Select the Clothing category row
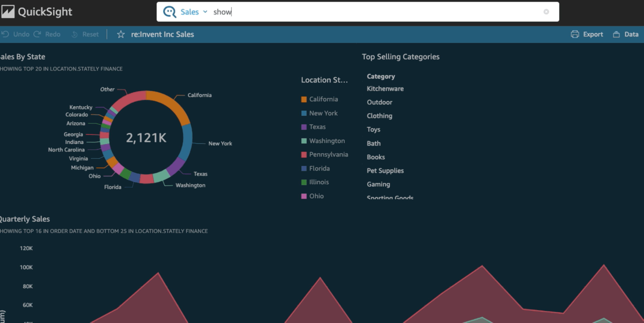644x323 pixels. (379, 116)
